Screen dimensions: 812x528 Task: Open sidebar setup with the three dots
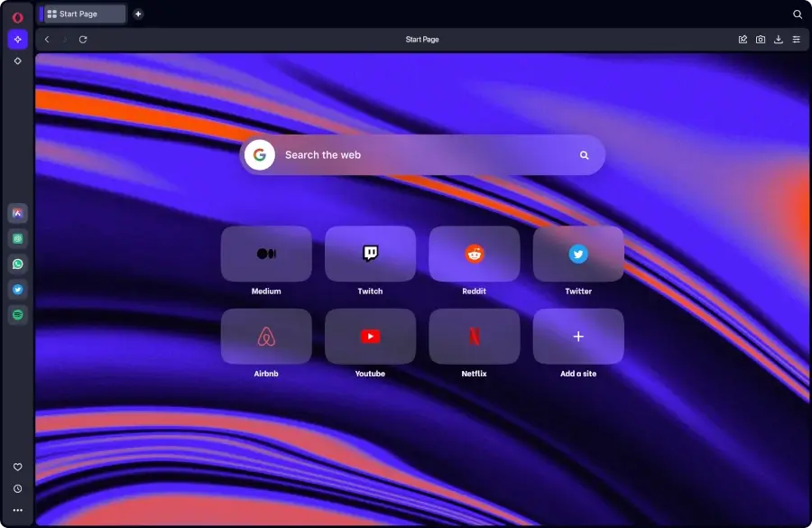(x=17, y=510)
